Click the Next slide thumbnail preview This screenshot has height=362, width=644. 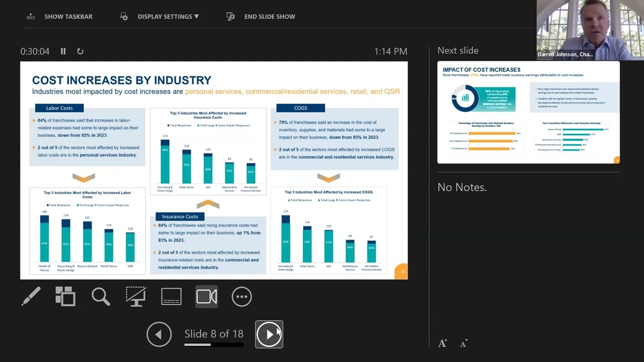[x=528, y=113]
